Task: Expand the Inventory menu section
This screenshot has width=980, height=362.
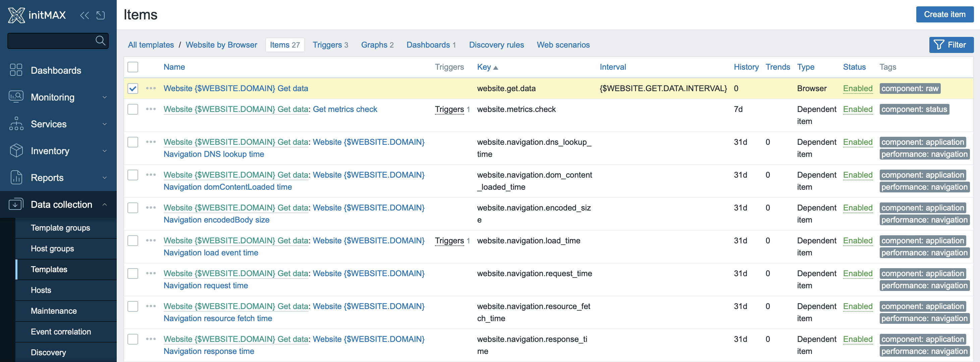Action: tap(58, 150)
